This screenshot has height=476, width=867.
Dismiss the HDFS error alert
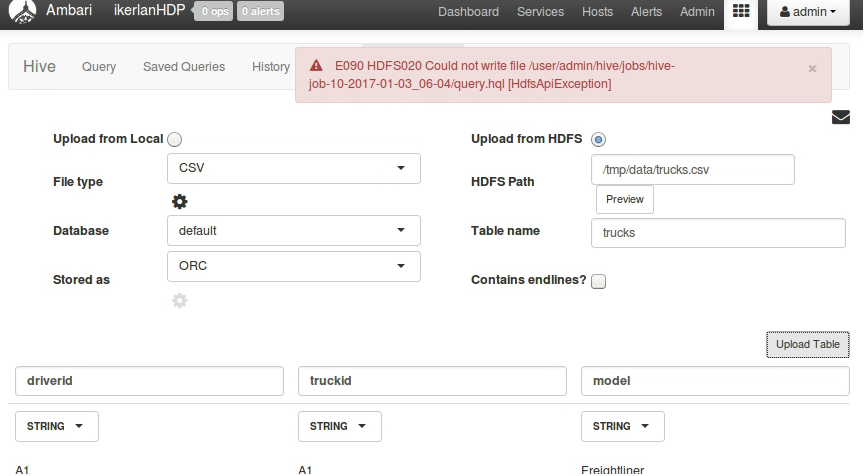click(812, 69)
